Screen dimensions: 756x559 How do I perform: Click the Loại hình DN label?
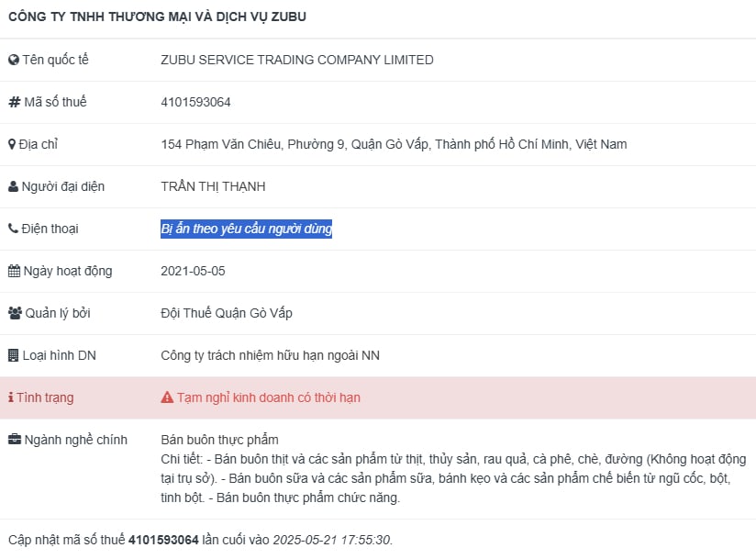(60, 355)
